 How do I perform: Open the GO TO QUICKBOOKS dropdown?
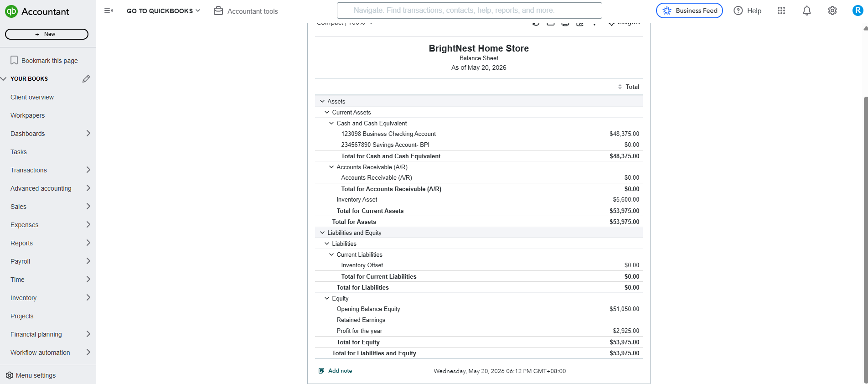[163, 11]
